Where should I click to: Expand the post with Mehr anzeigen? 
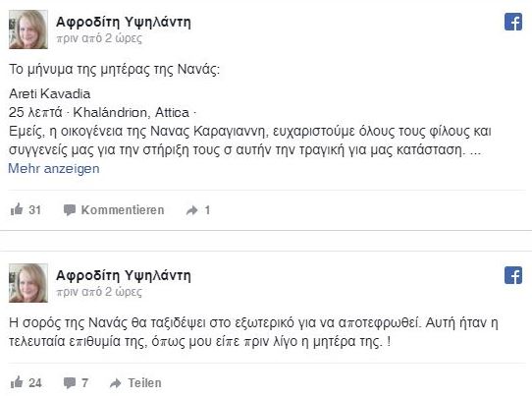tap(54, 168)
